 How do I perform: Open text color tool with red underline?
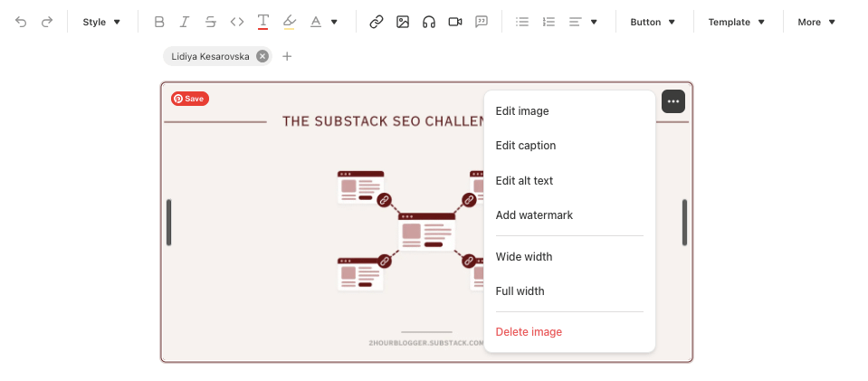(263, 22)
